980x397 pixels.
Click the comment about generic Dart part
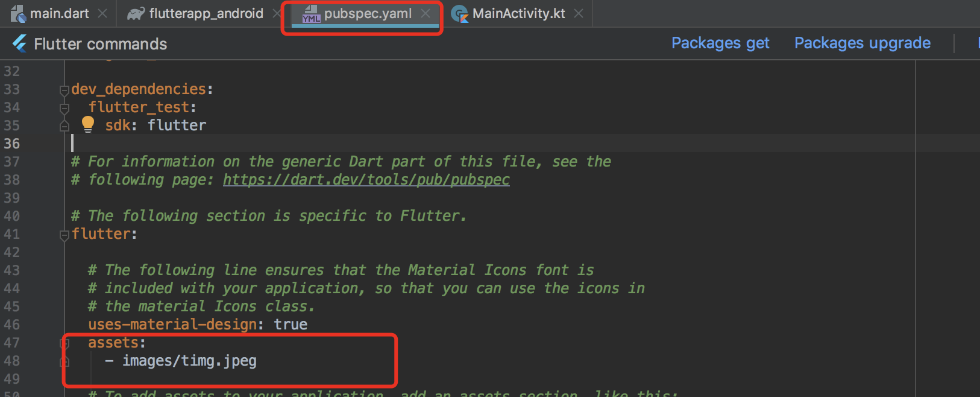341,162
